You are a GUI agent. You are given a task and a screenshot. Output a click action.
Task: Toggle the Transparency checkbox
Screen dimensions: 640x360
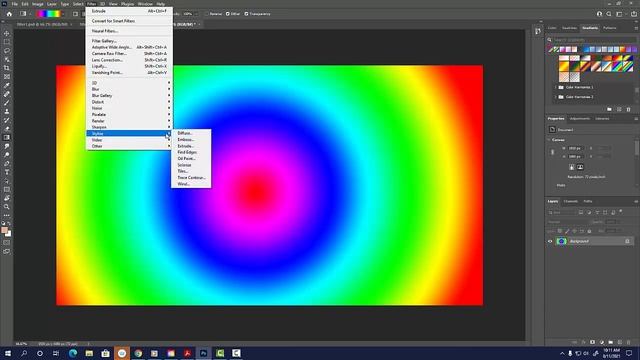click(246, 14)
